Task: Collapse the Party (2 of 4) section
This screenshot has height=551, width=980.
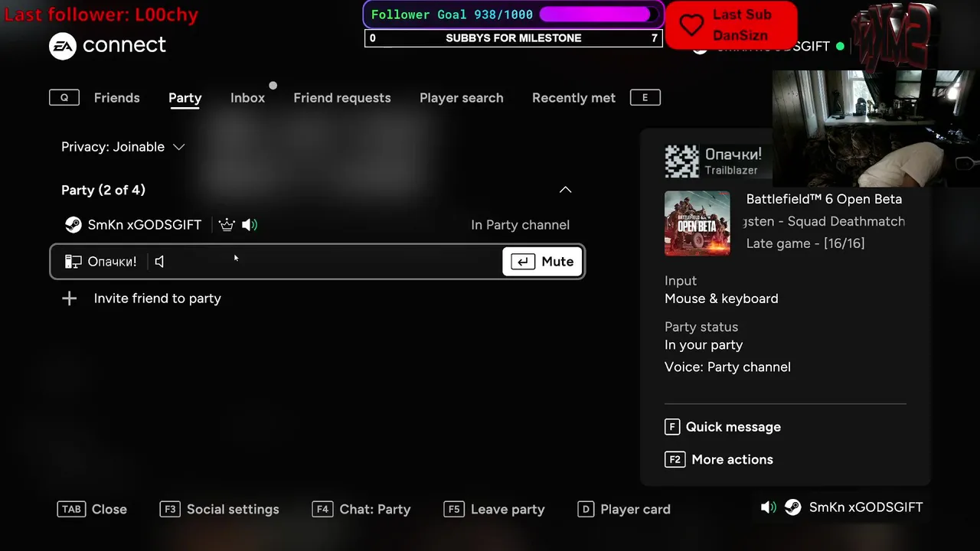Action: tap(565, 190)
